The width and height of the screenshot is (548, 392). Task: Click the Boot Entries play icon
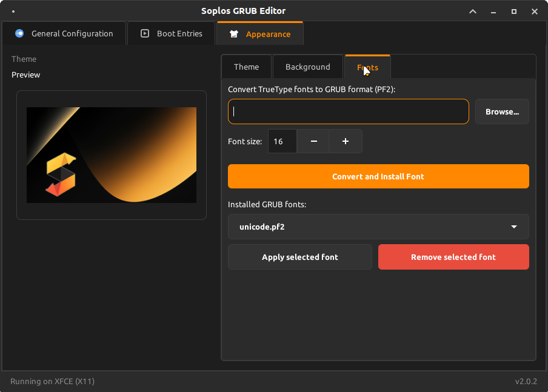coord(145,33)
